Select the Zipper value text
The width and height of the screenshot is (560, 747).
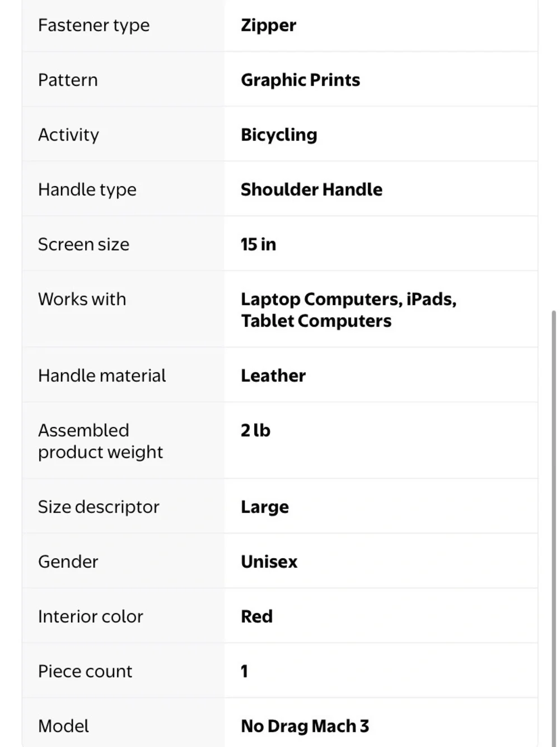tap(268, 25)
